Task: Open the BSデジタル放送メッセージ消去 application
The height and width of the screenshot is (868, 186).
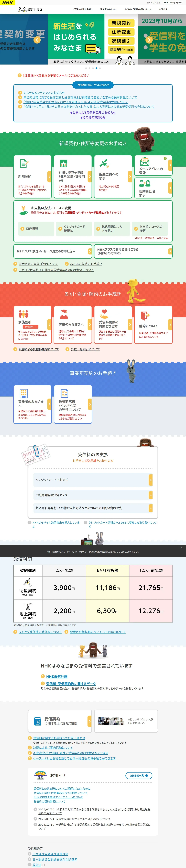Action: click(53, 251)
